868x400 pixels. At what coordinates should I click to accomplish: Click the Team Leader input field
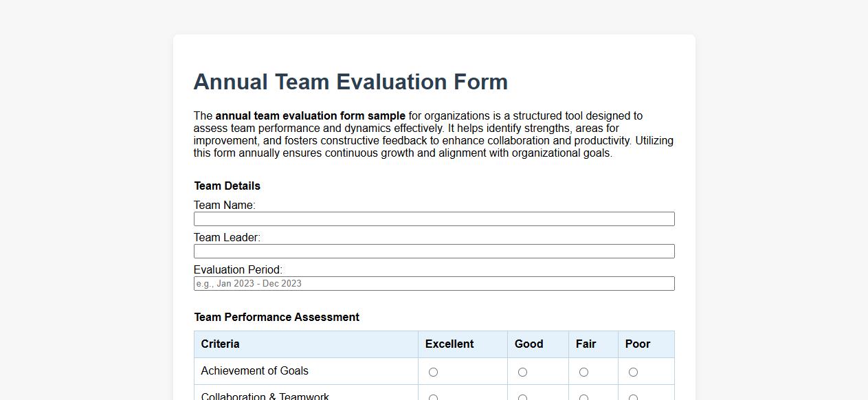(x=434, y=251)
